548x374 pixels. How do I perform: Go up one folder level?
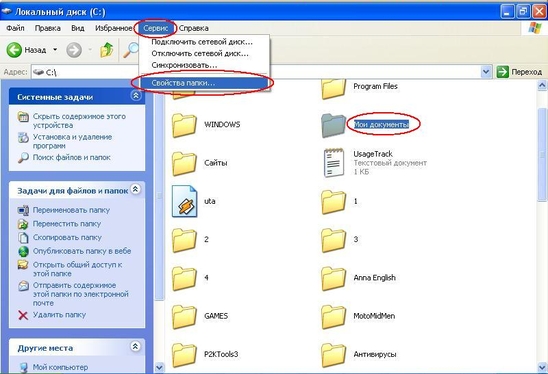(x=107, y=50)
